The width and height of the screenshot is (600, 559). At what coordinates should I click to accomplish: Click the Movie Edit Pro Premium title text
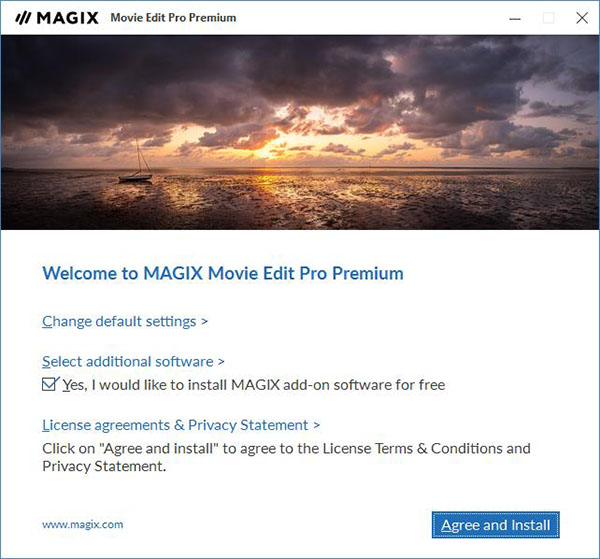[173, 18]
